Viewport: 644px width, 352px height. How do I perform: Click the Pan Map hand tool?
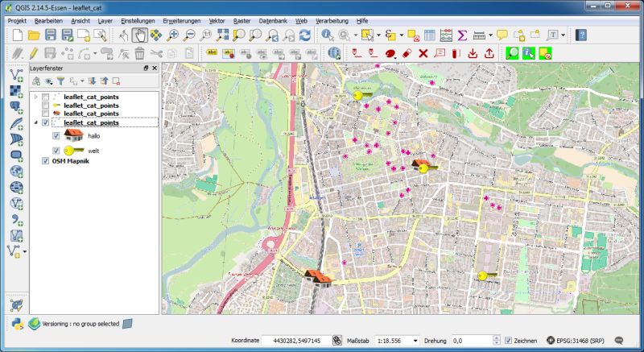click(139, 35)
